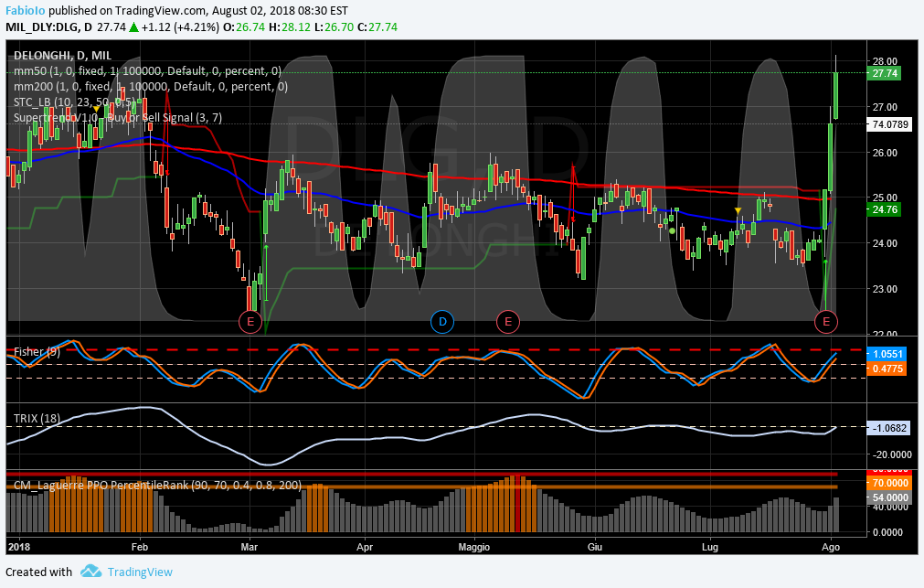This screenshot has width=924, height=588.
Task: Select the Supertrend Buy or Sell Signal legend
Action: (x=118, y=117)
